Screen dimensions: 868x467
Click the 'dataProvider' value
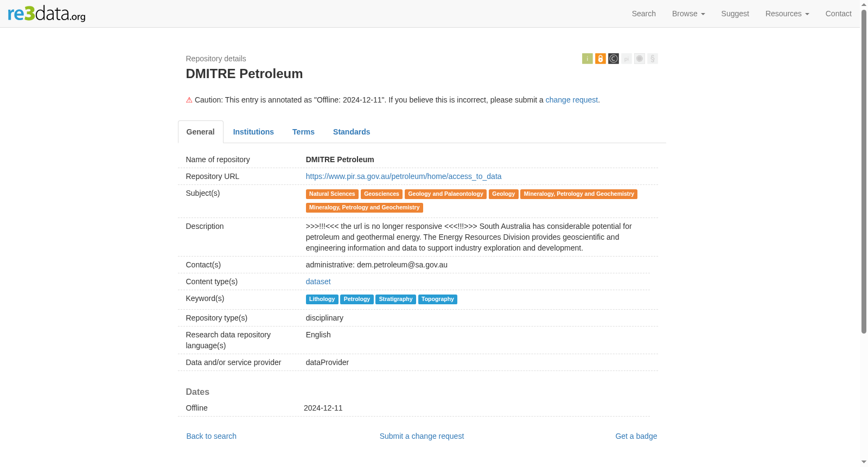click(x=327, y=362)
